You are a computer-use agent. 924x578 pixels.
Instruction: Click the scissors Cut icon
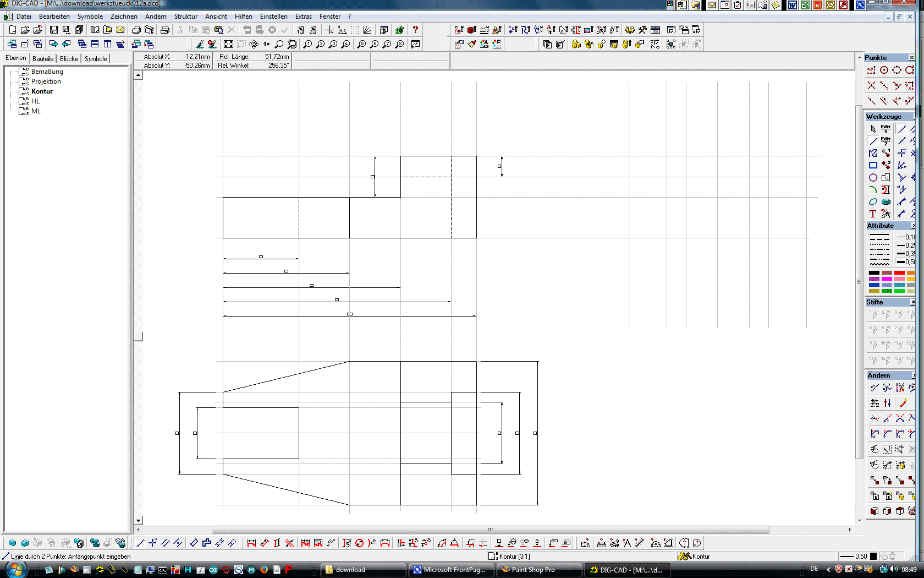click(x=180, y=30)
